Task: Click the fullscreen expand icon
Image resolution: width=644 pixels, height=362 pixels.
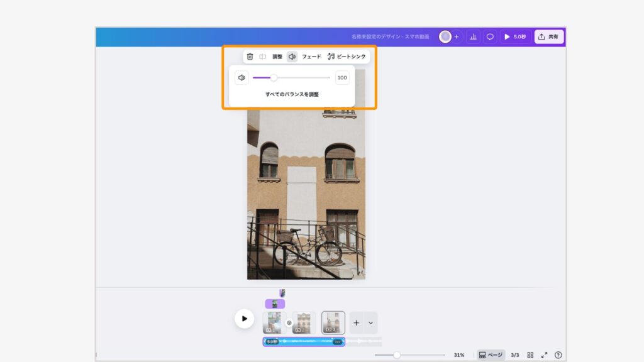Action: pos(545,355)
